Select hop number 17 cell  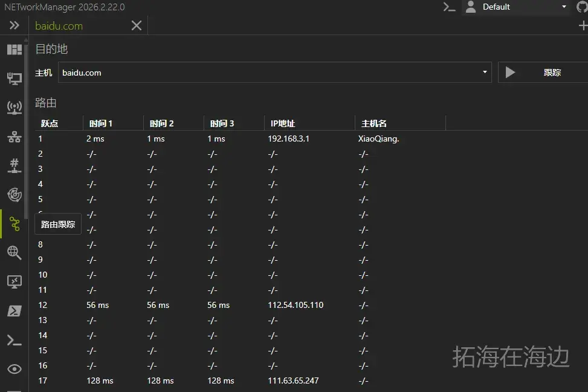pos(43,381)
